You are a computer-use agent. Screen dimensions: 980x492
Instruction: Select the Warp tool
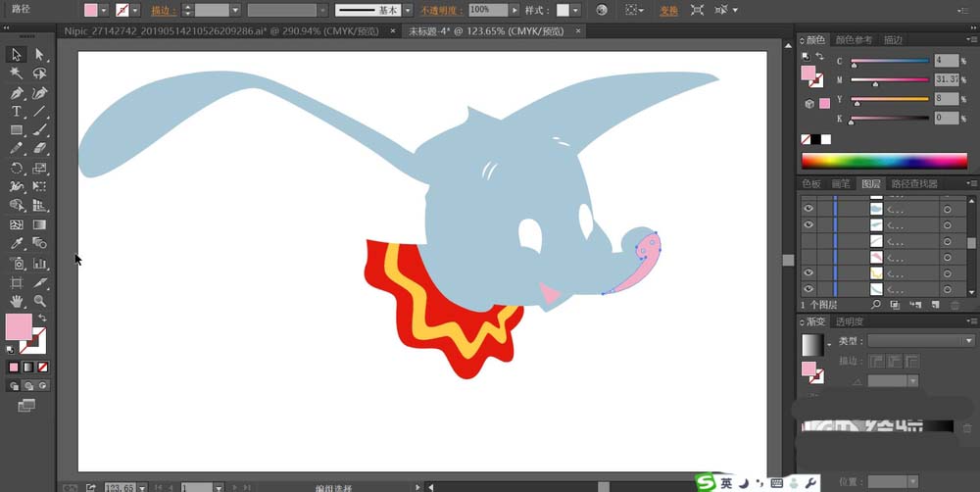pos(17,186)
